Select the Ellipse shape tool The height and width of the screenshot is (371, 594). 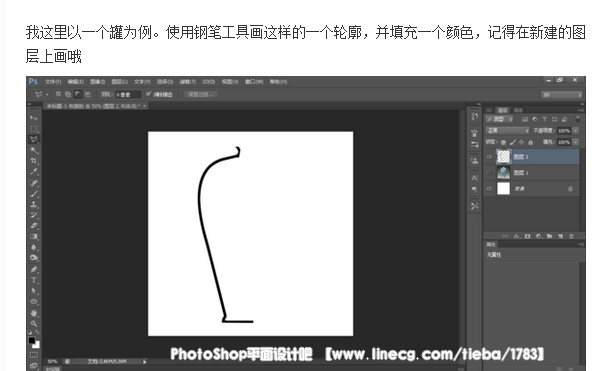pyautogui.click(x=34, y=302)
